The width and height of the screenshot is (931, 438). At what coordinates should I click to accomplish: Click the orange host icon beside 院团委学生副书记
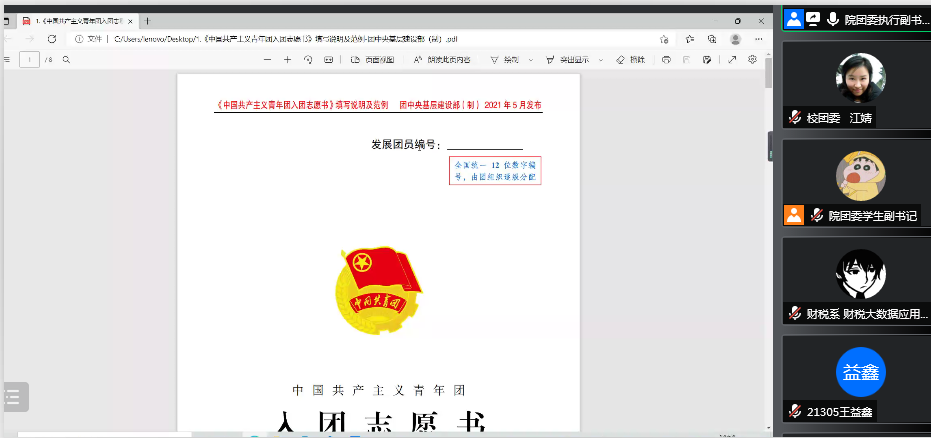coord(794,215)
